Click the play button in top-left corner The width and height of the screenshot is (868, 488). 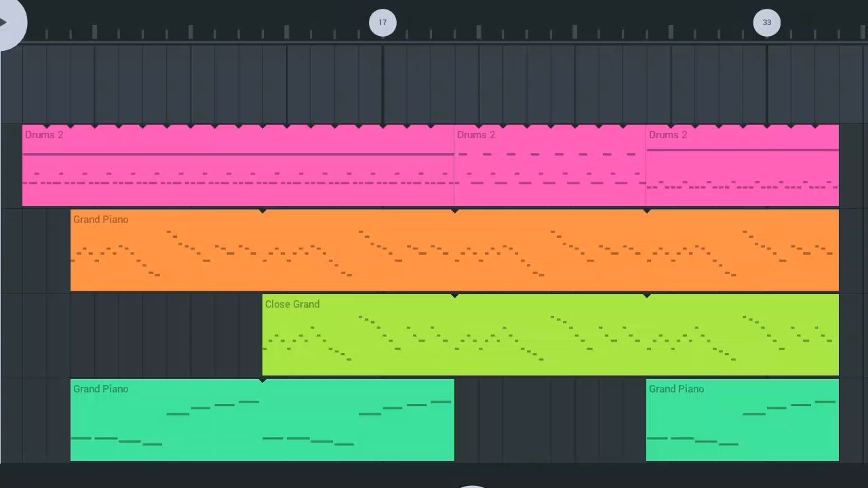tap(7, 22)
